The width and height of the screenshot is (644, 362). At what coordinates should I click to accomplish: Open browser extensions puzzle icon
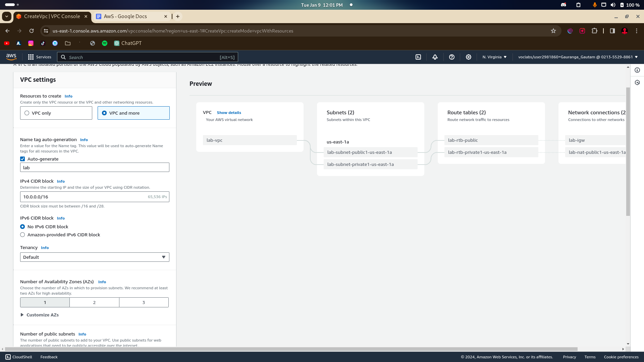click(x=594, y=31)
